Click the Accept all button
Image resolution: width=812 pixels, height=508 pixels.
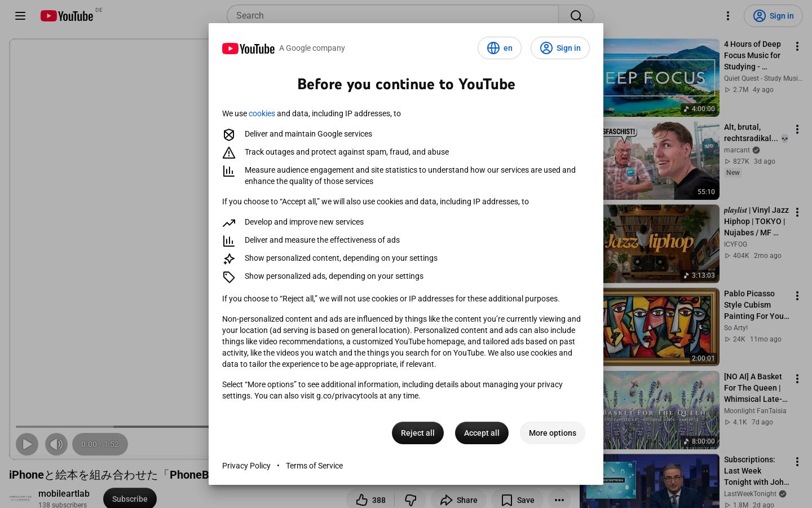(482, 433)
